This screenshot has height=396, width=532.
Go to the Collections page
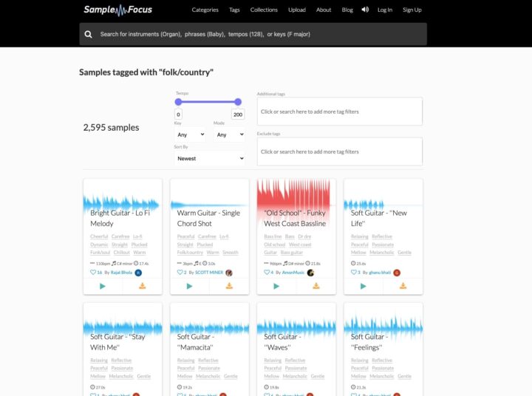coord(264,10)
